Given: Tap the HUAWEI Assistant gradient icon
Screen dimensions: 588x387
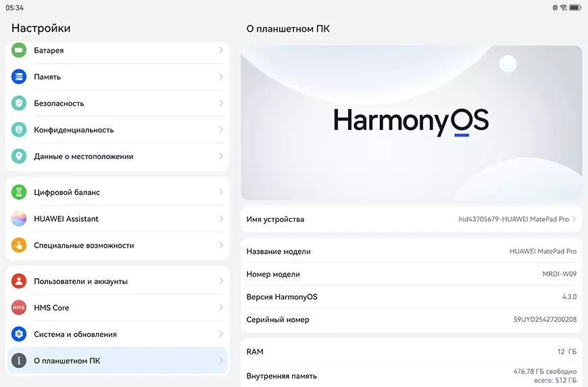Looking at the screenshot, I should [19, 219].
